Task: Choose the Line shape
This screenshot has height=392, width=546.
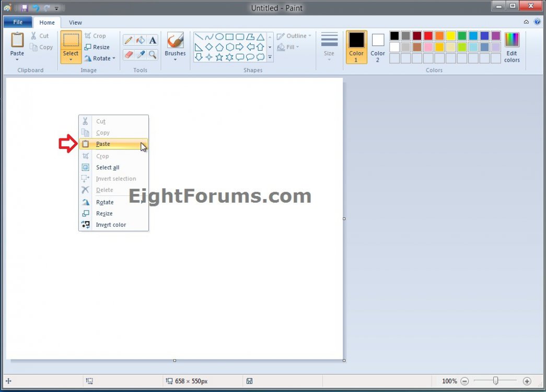Action: pos(199,37)
